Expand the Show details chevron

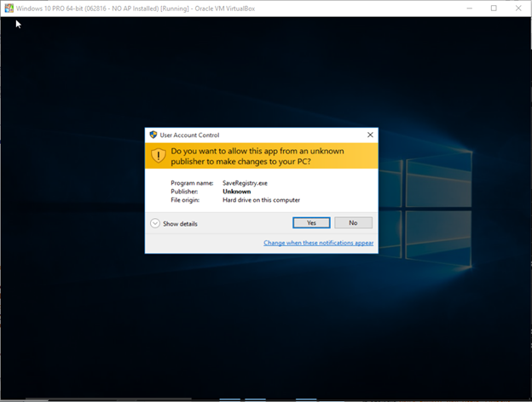pos(155,223)
